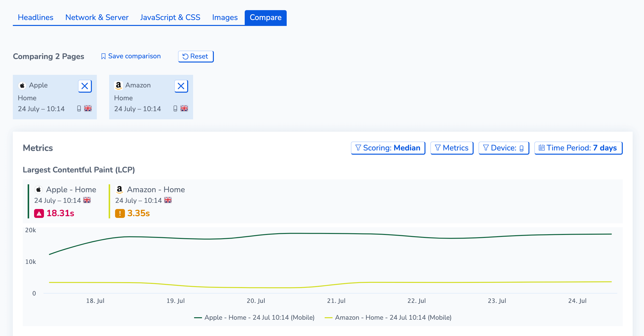Switch to the Headlines tab
644x336 pixels.
pos(36,18)
